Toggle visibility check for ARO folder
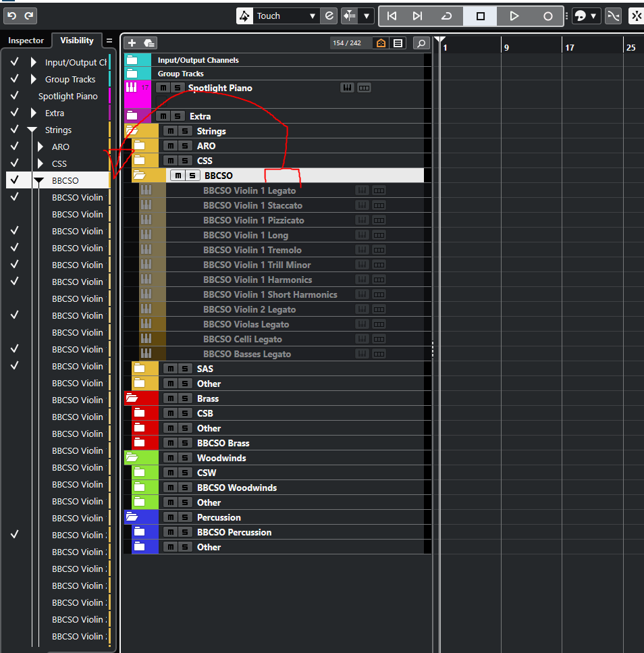644x653 pixels. point(15,146)
